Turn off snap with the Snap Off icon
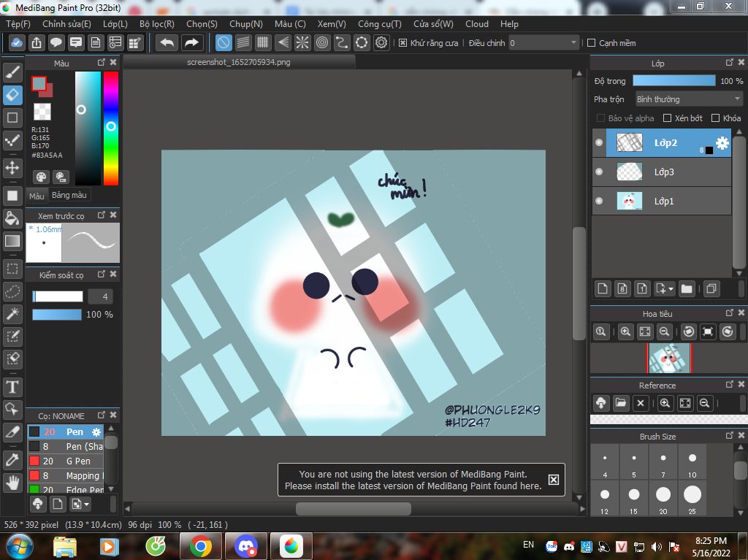This screenshot has width=748, height=560. tap(224, 43)
